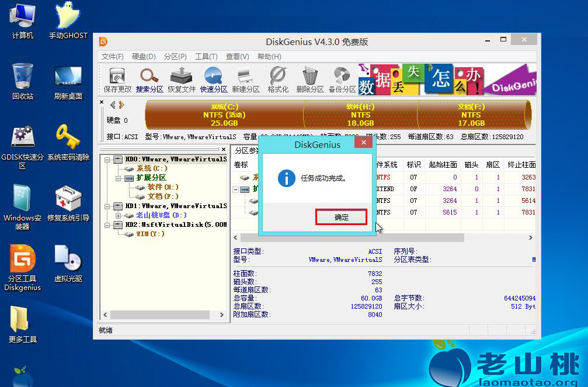The width and height of the screenshot is (588, 387).
Task: Open the 工具(T) menu
Action: click(x=206, y=57)
